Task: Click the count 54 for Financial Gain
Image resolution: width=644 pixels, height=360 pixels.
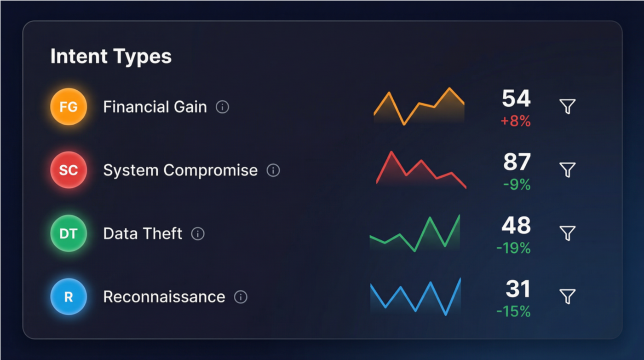Action: pos(516,98)
